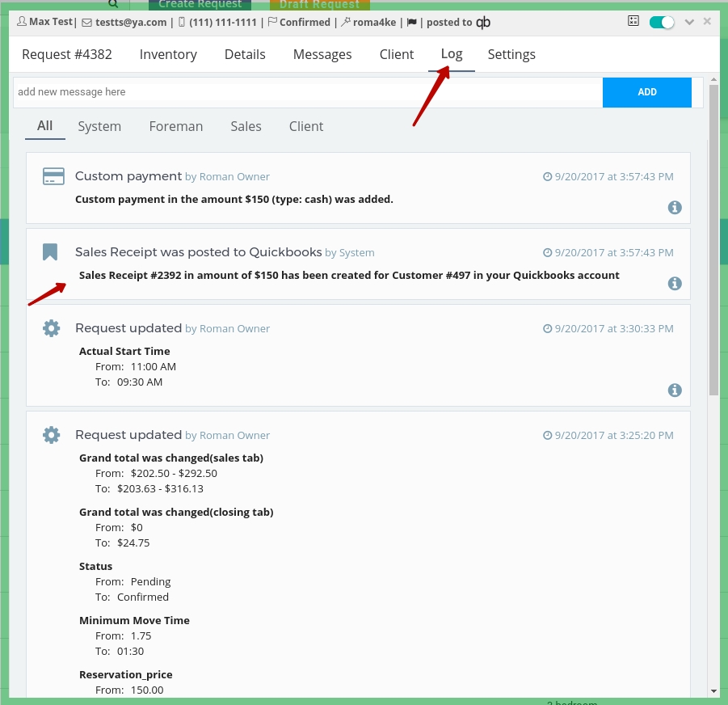Click the user icon beside Max Test

21,21
